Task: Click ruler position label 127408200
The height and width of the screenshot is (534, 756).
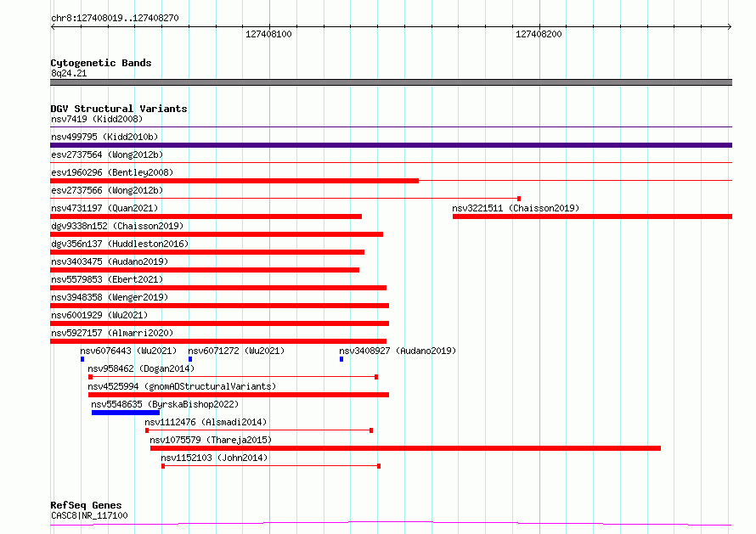Action: coord(539,34)
